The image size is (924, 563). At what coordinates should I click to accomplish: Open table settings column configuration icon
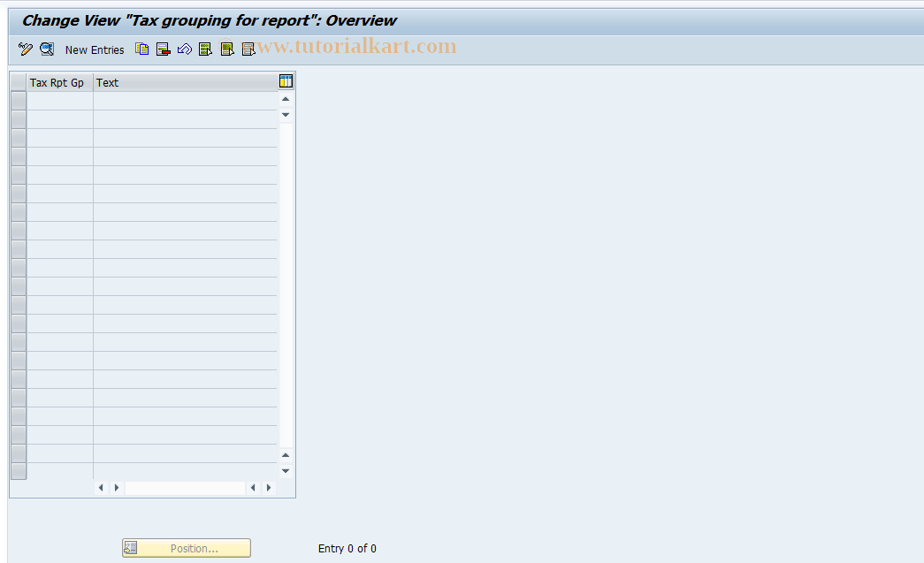pyautogui.click(x=286, y=81)
